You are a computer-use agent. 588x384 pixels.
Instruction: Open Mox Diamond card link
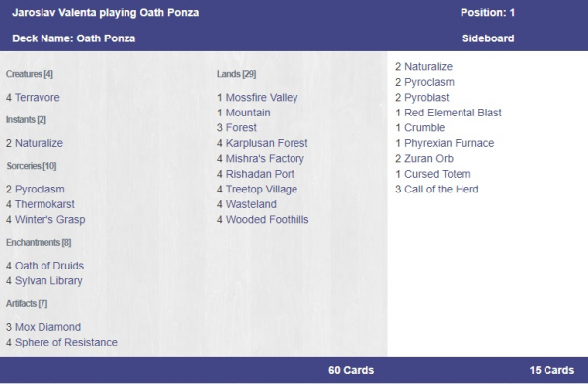(x=47, y=327)
